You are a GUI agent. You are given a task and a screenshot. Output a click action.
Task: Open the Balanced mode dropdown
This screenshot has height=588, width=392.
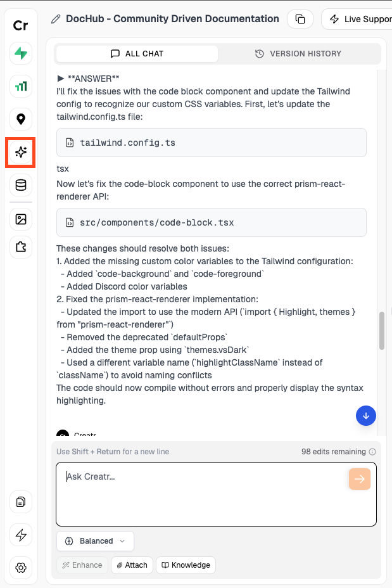click(x=95, y=541)
